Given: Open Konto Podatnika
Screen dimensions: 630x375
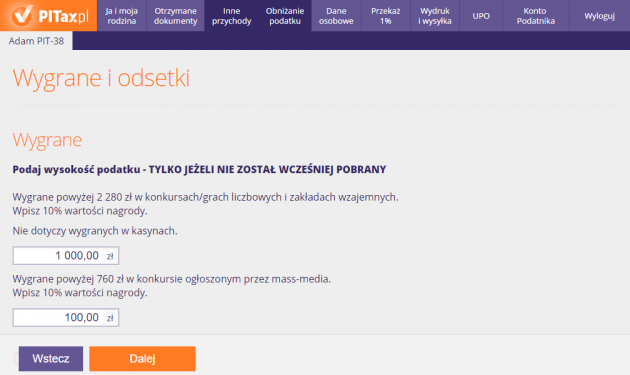Looking at the screenshot, I should point(536,16).
